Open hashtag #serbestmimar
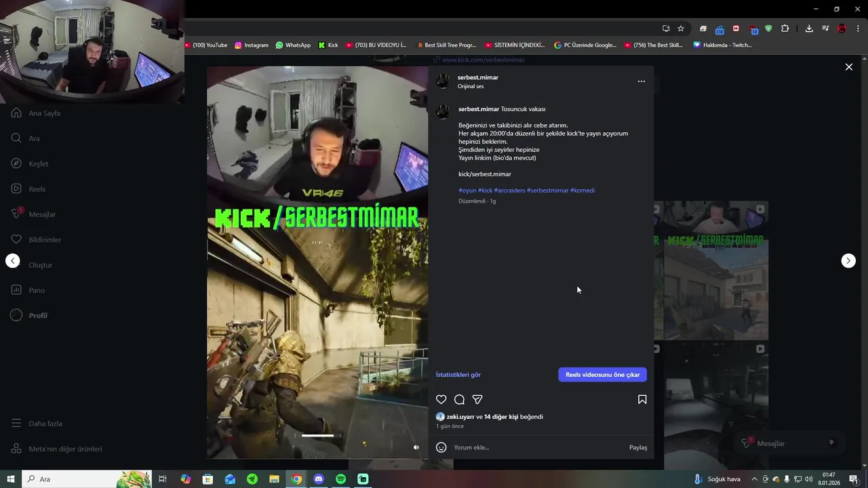This screenshot has height=488, width=868. point(548,190)
